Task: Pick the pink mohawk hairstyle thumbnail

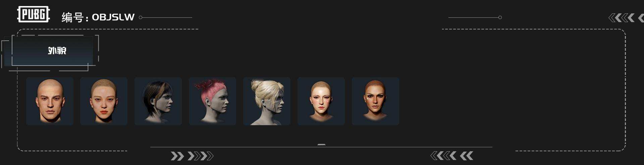Action: click(x=212, y=101)
